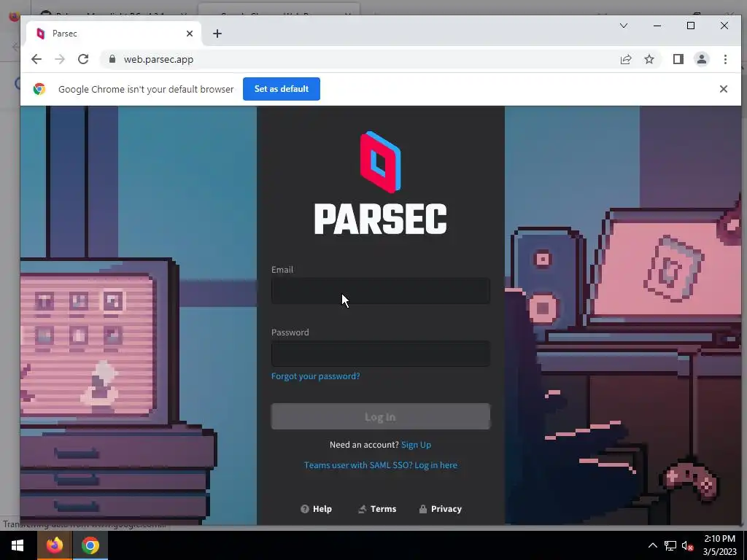747x560 pixels.
Task: Click the Chrome forward arrow
Action: pos(60,59)
